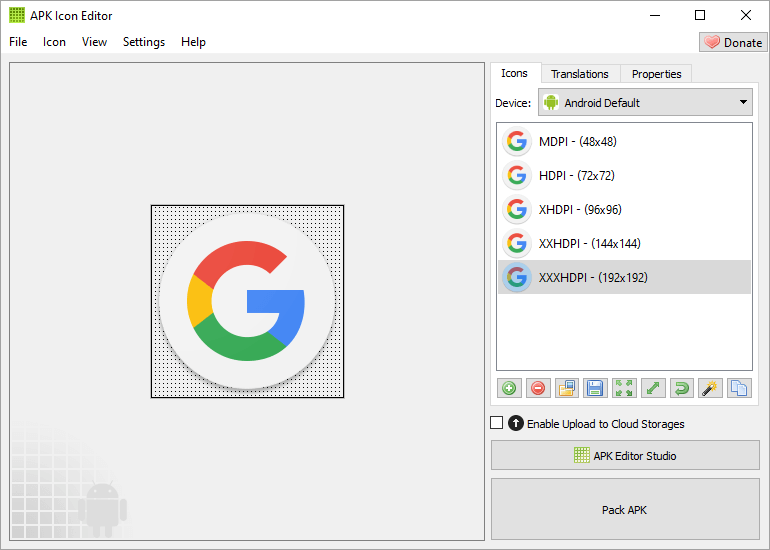Select XHDPI - (96x96) entry
This screenshot has width=770, height=550.
tap(624, 209)
